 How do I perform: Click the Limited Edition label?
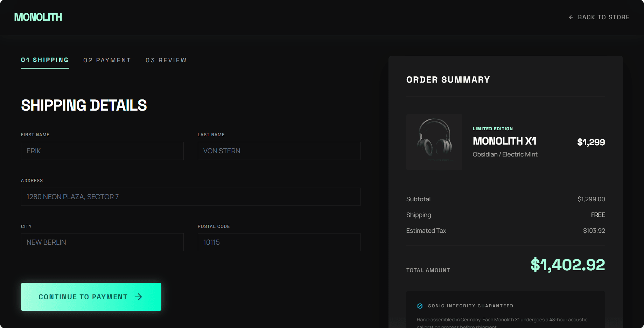coord(492,128)
